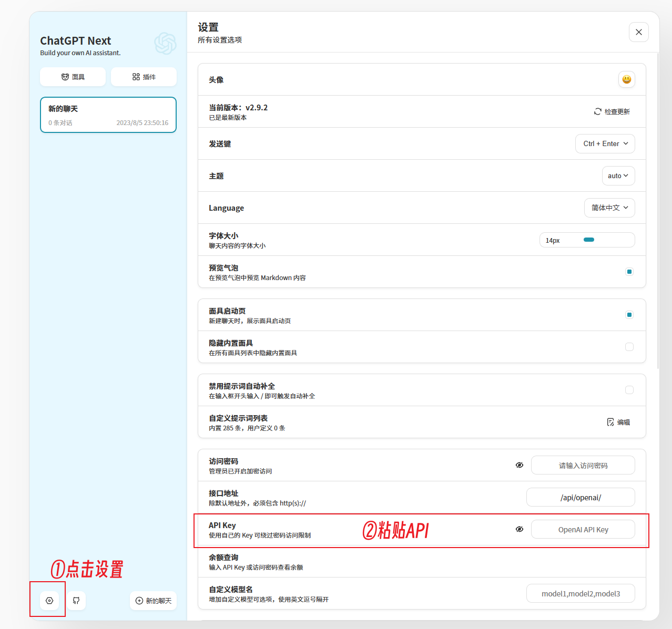Click the ChatGPT Next title

(76, 40)
